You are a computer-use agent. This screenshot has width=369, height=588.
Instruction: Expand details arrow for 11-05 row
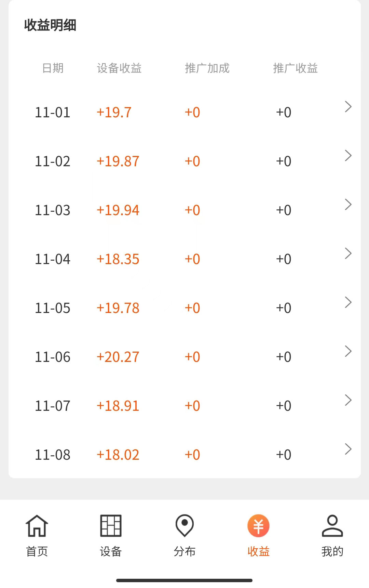point(348,302)
